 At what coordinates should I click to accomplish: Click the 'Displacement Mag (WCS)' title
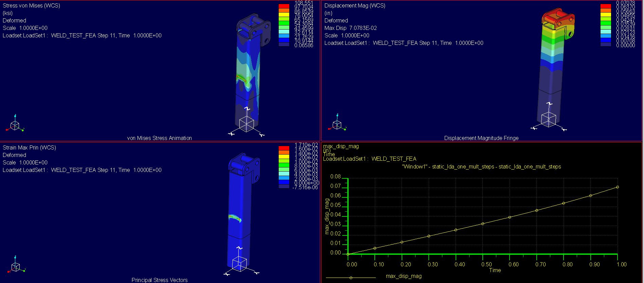355,6
